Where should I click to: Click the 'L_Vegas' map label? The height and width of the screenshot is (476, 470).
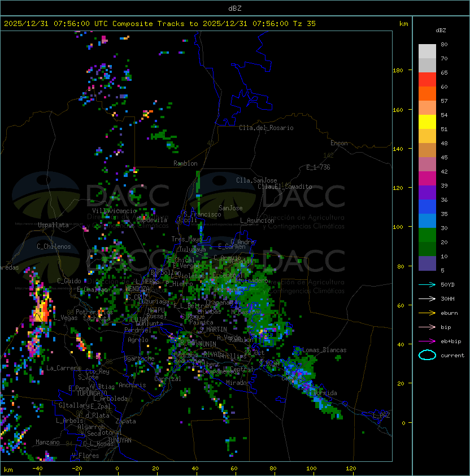[x=66, y=318]
